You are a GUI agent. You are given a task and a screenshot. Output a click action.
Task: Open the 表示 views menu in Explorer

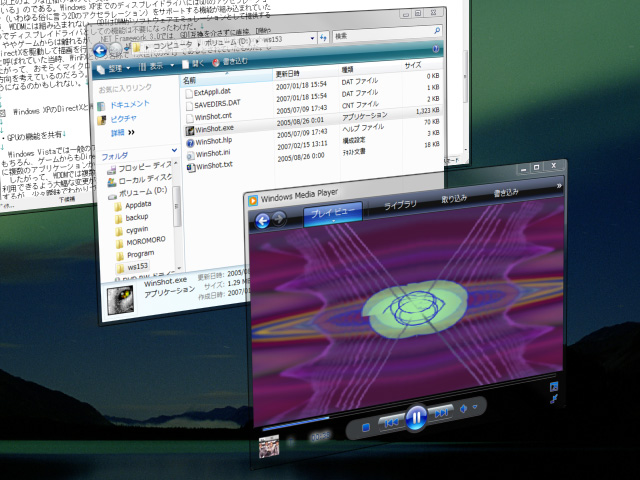click(x=156, y=66)
